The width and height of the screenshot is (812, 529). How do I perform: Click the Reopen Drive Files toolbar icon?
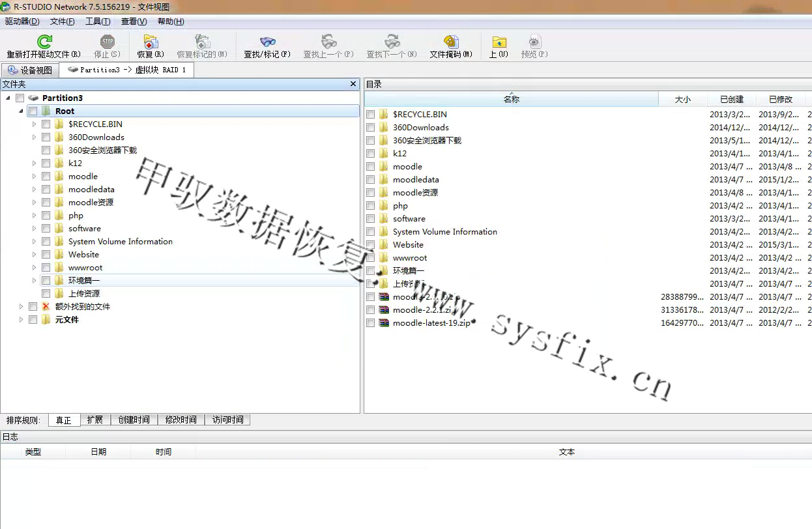click(x=44, y=42)
